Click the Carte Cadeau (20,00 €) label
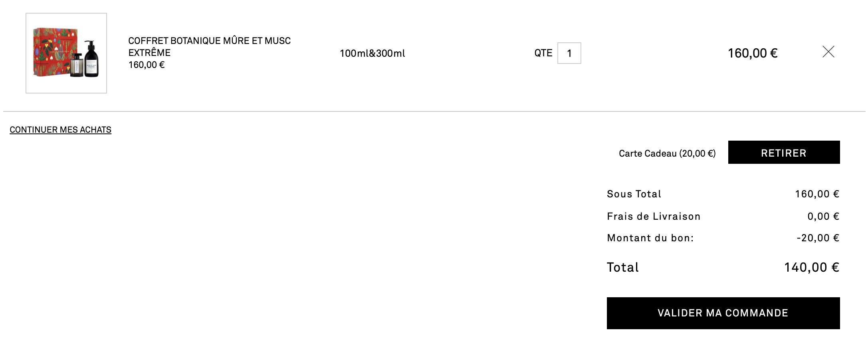This screenshot has width=868, height=338. 667,153
